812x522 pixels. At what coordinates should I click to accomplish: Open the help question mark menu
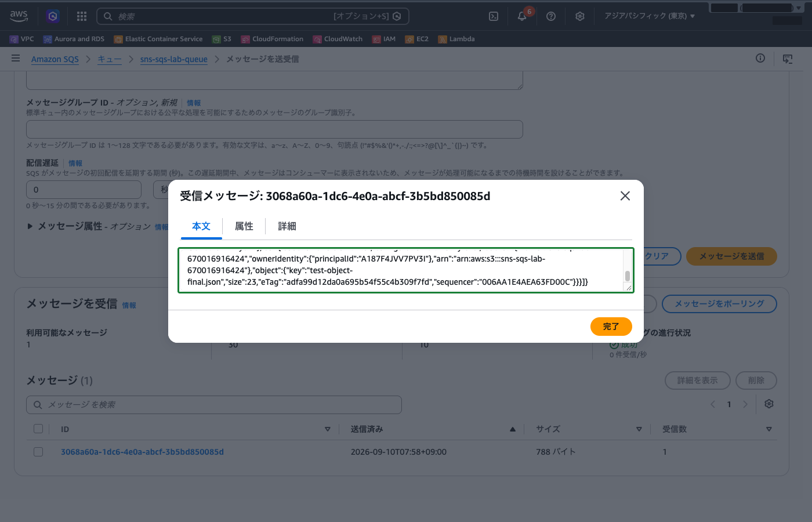[x=551, y=16]
